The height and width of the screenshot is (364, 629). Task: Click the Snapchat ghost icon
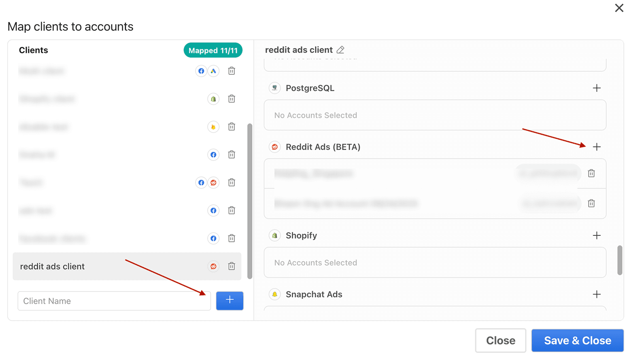(x=275, y=294)
